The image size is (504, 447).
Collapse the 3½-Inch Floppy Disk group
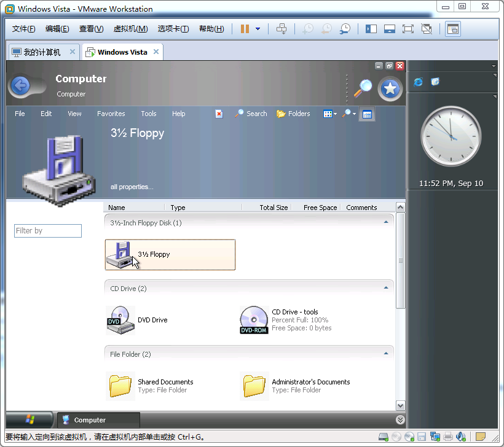[386, 222]
